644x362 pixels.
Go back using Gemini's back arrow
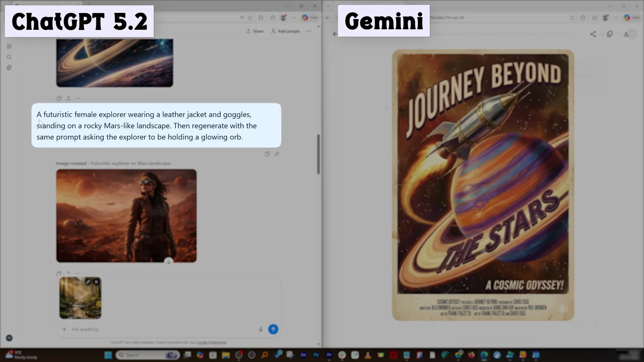(335, 34)
